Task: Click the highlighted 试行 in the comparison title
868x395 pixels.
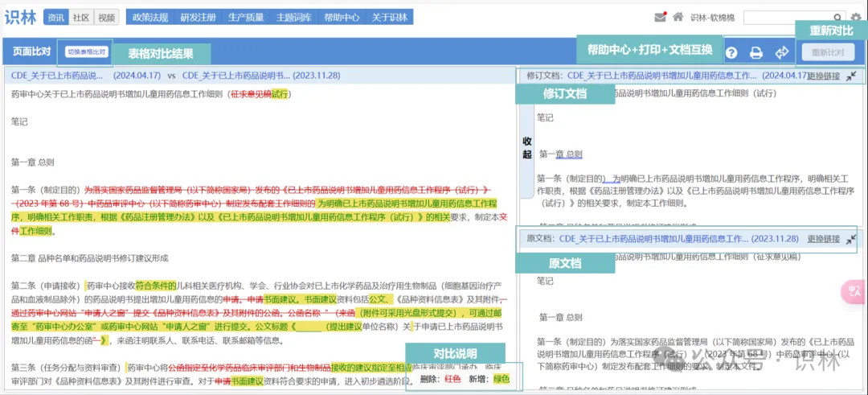Action: tap(280, 94)
